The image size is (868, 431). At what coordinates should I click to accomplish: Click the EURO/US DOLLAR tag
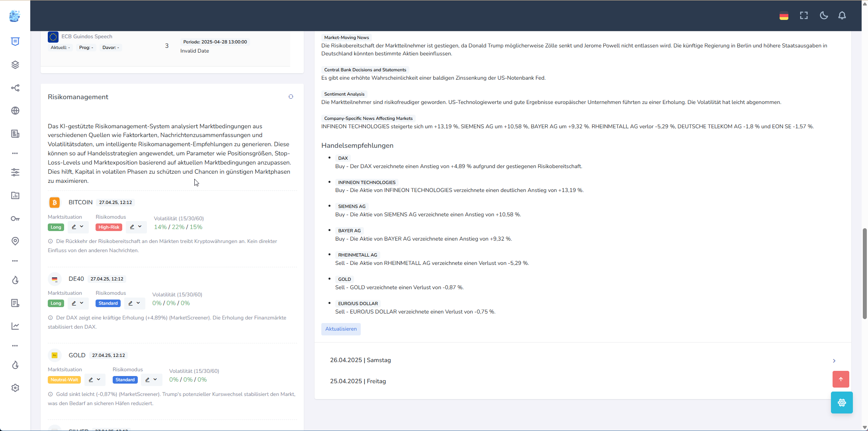pos(358,304)
